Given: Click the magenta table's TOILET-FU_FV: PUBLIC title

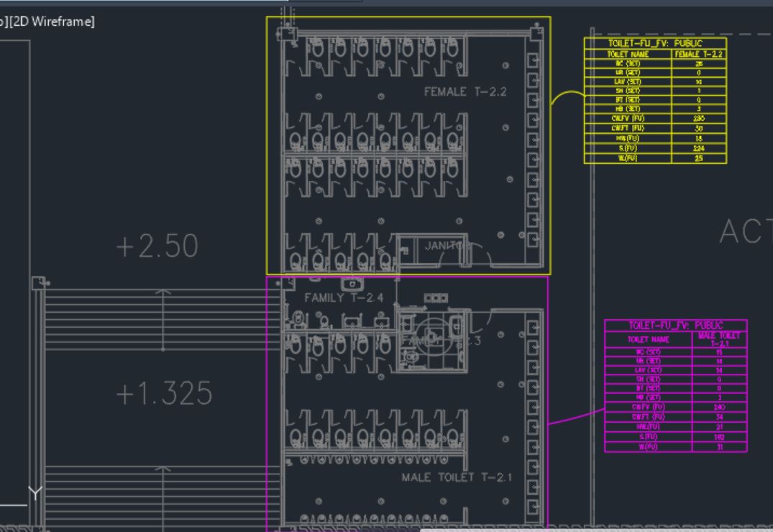Looking at the screenshot, I should (x=675, y=326).
